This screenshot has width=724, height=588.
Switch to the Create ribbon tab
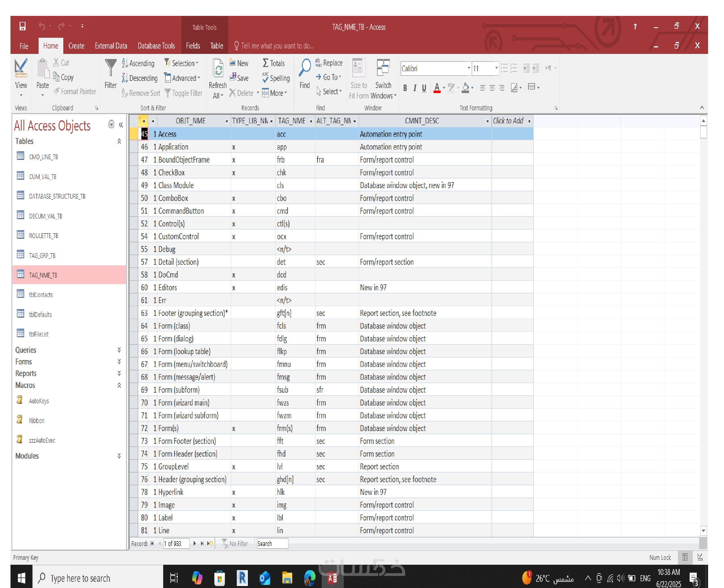pos(76,46)
